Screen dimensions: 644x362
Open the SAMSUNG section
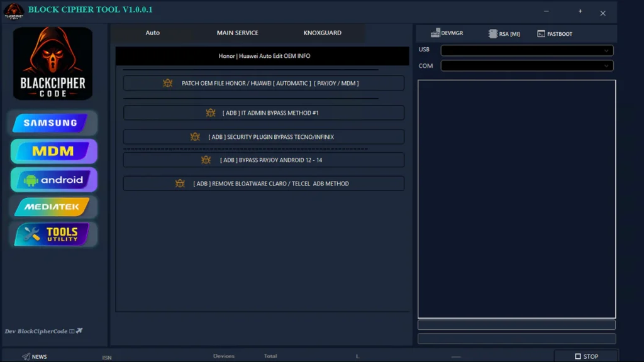[x=53, y=123]
